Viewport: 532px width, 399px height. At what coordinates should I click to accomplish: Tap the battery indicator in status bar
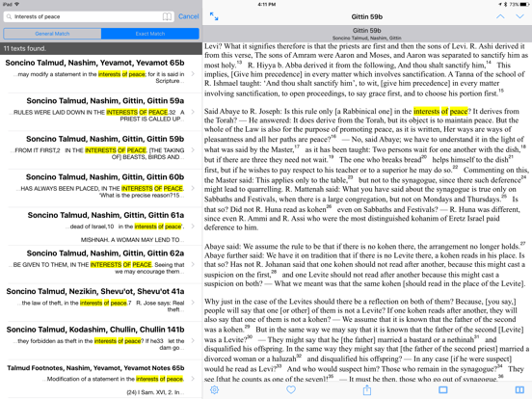click(523, 5)
